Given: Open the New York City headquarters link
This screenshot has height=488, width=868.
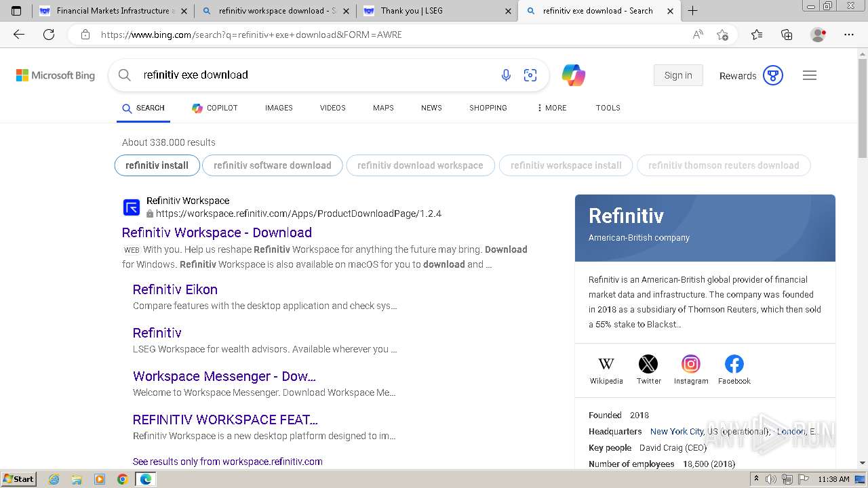Looking at the screenshot, I should coord(677,431).
